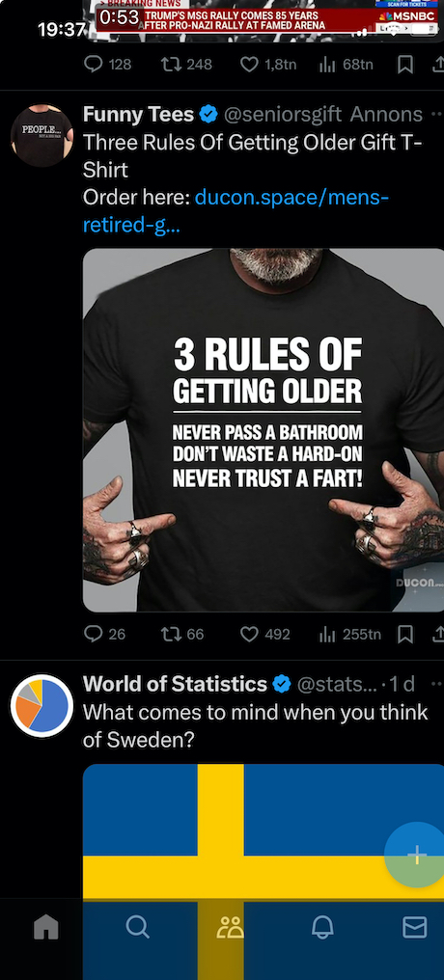This screenshot has height=980, width=444.
Task: Open the Notifications bell tab
Action: click(x=322, y=927)
